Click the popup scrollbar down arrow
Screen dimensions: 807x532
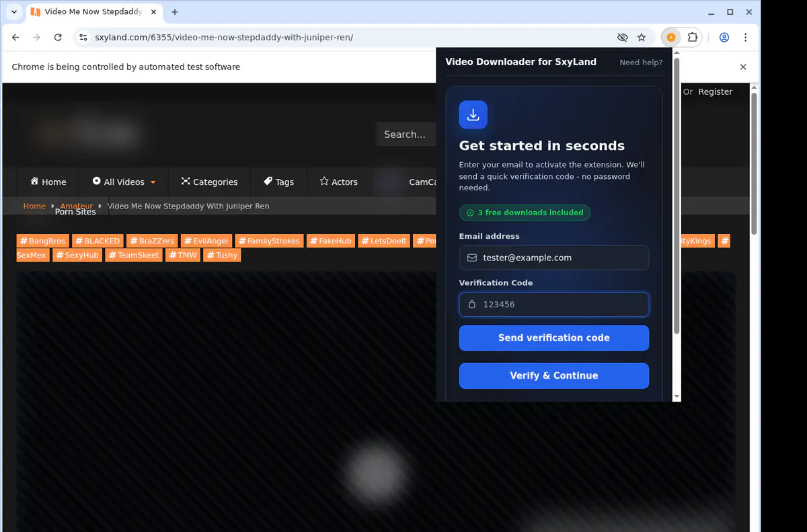677,397
